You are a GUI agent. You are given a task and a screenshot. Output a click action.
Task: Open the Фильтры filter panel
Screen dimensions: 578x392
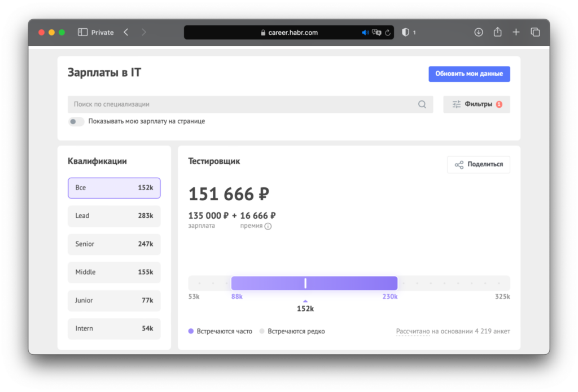coord(476,104)
